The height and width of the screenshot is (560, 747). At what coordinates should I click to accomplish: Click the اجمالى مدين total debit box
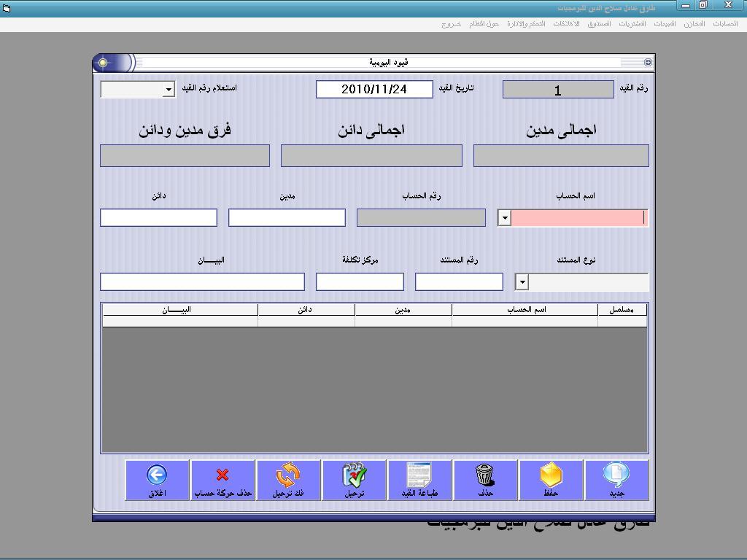(x=561, y=156)
